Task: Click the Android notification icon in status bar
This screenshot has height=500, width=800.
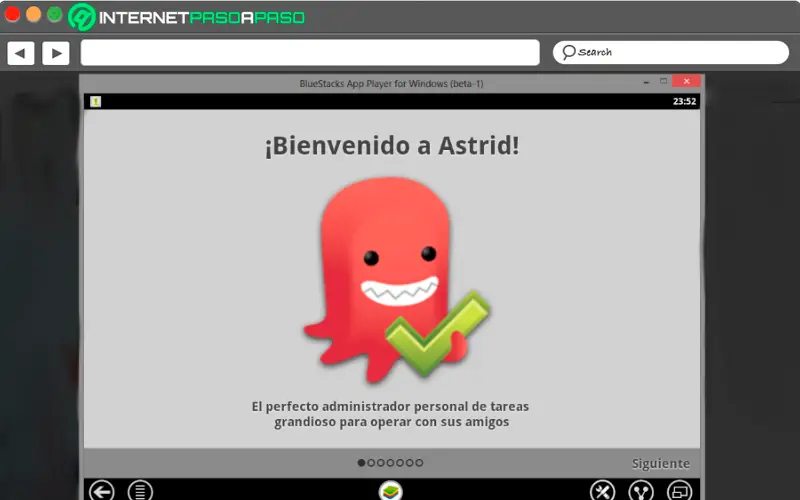Action: tap(95, 102)
